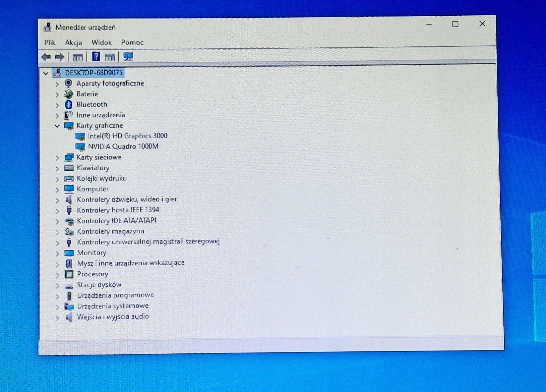This screenshot has height=392, width=546.
Task: Click the Baterie battery icon
Action: (68, 94)
